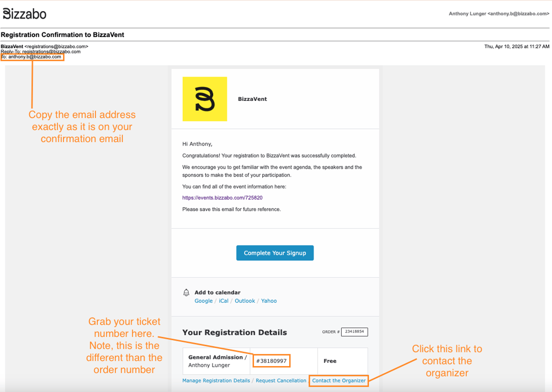Click the Congratulations registration completed sentence

[x=269, y=155]
